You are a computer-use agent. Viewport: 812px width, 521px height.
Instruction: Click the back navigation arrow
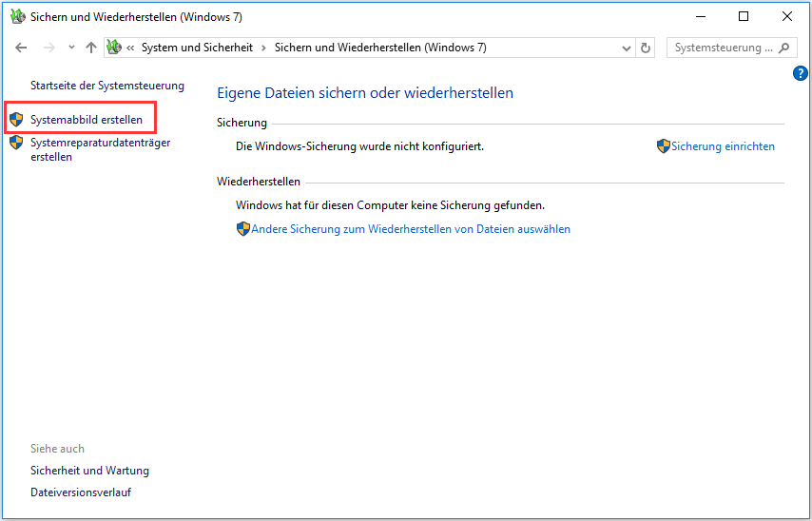(x=21, y=48)
